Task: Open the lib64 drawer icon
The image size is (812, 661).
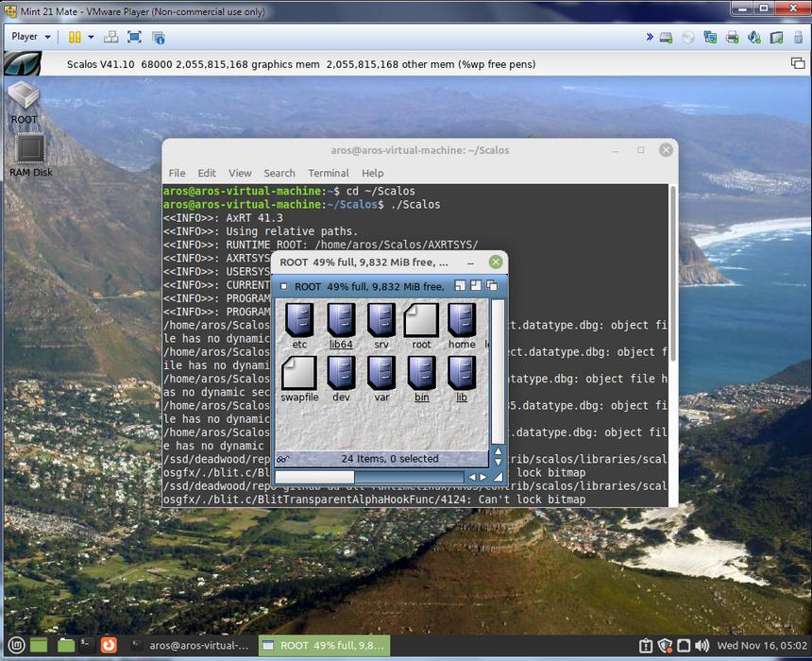Action: (341, 321)
